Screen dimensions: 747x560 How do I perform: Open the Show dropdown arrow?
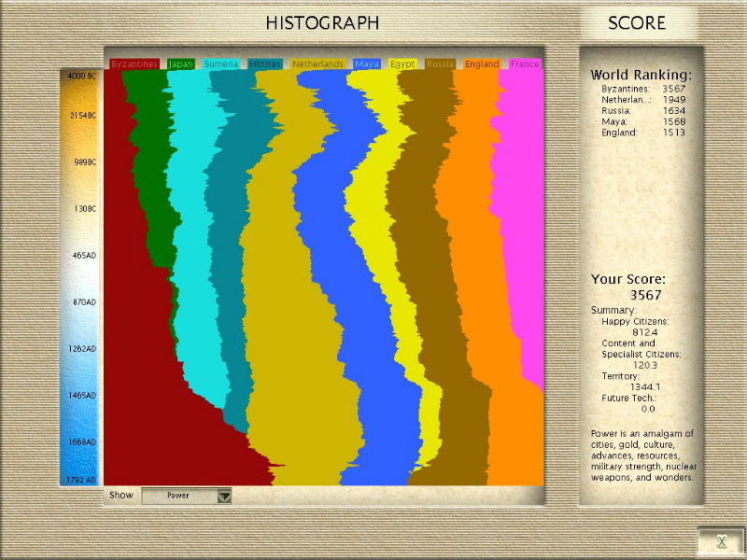(x=223, y=497)
